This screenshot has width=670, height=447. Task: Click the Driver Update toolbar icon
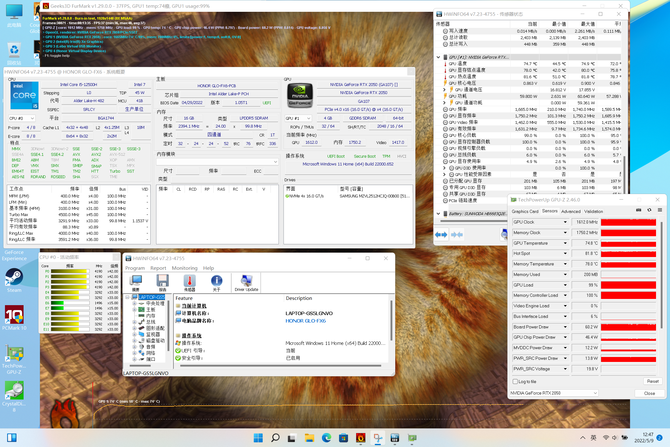[x=246, y=283]
